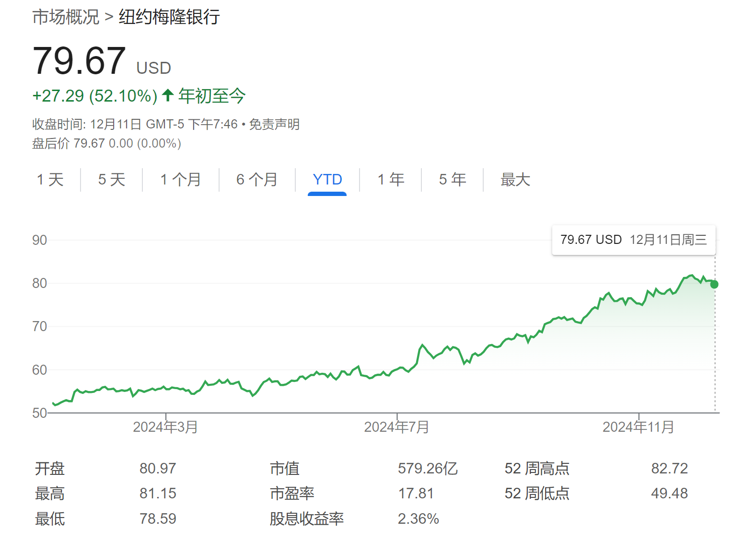Select the 最大 maximum range tab
The width and height of the screenshot is (756, 541).
coord(515,180)
